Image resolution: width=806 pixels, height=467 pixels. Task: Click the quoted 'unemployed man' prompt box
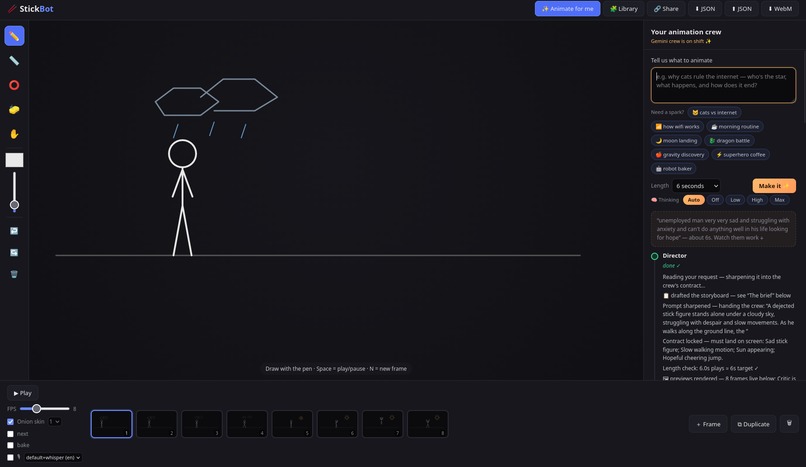click(x=723, y=229)
